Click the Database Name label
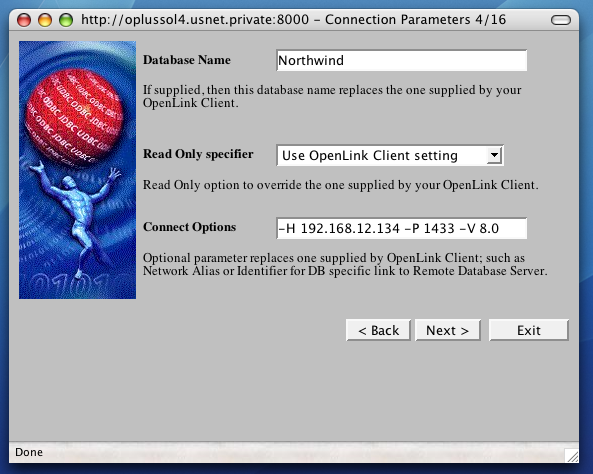This screenshot has height=474, width=593. pyautogui.click(x=187, y=60)
